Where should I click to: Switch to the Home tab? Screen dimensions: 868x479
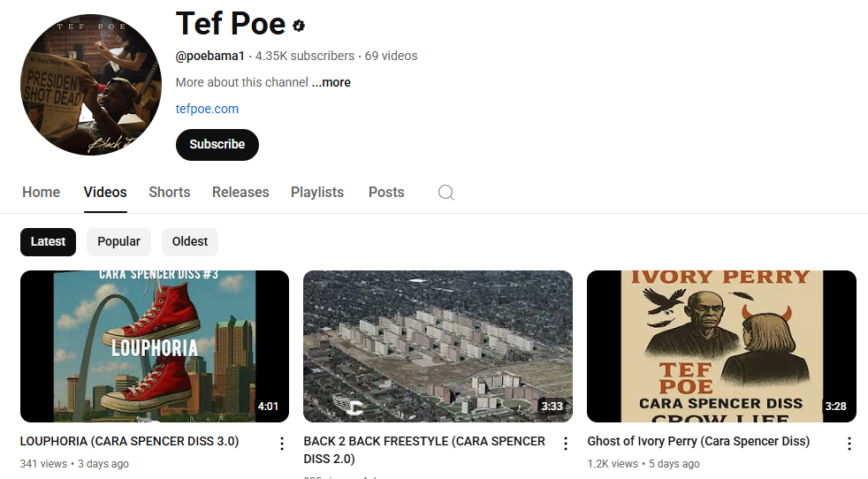pos(42,192)
